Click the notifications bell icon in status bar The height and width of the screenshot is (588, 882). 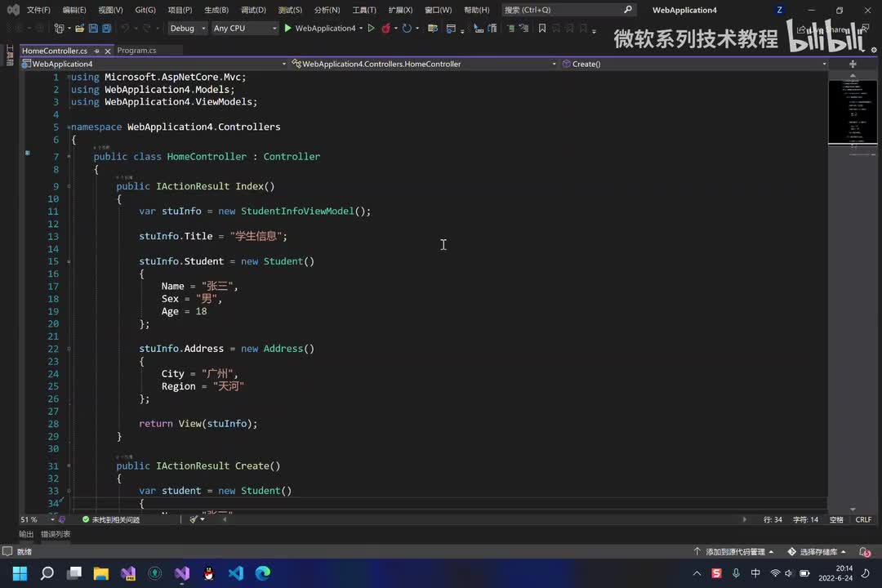(865, 551)
